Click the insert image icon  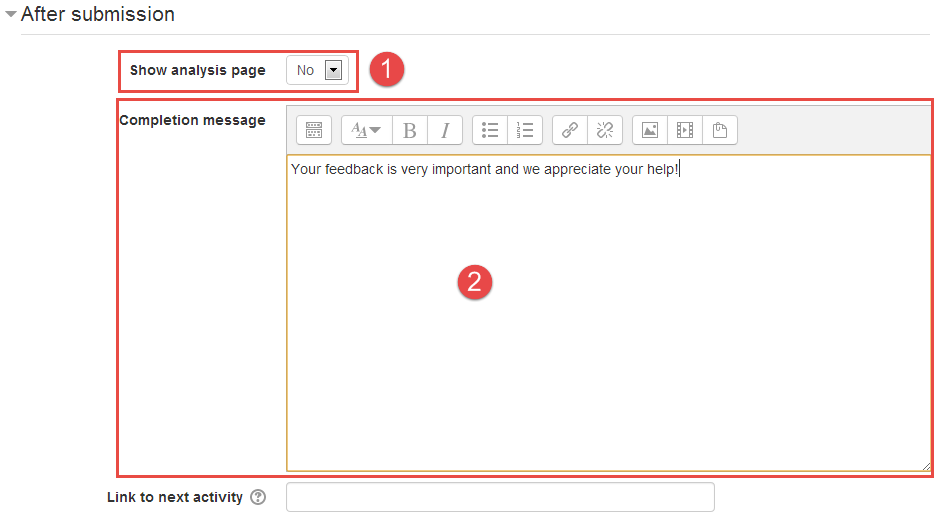650,130
